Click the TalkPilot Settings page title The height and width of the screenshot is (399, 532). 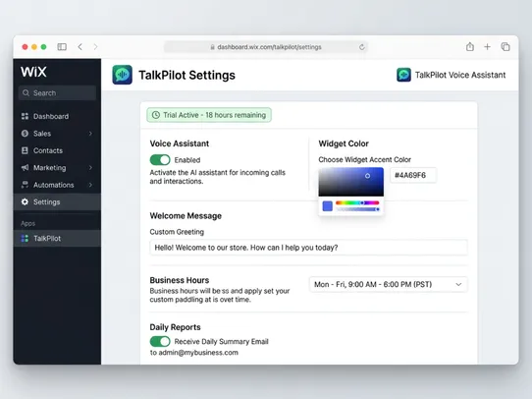click(186, 75)
